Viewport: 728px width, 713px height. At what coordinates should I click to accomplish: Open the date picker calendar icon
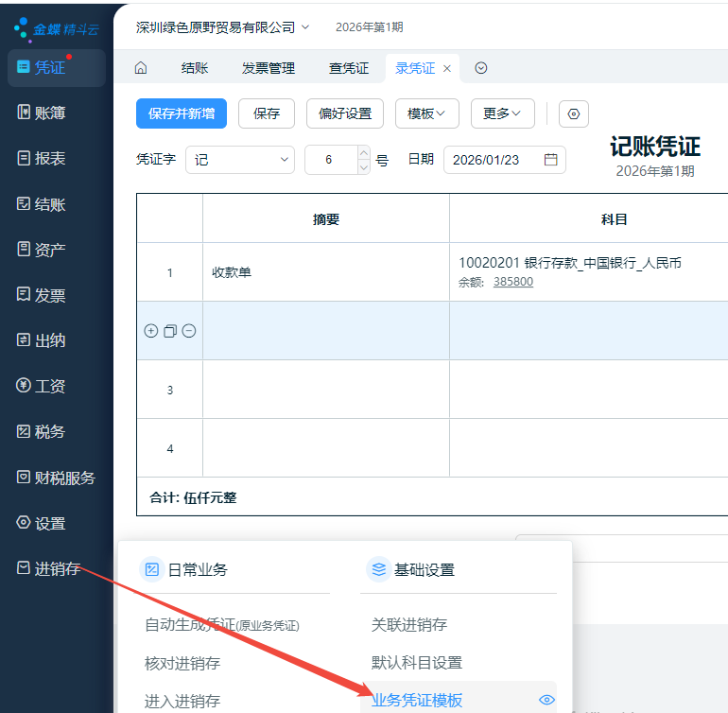coord(550,160)
